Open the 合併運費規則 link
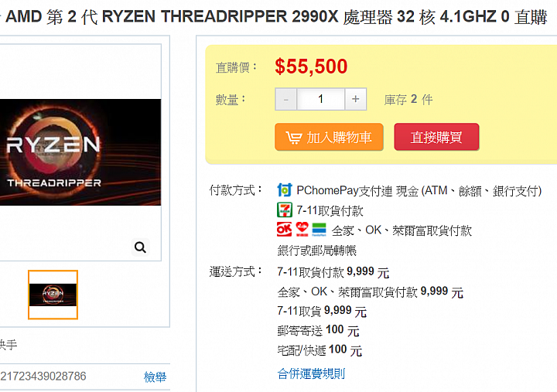Image resolution: width=557 pixels, height=392 pixels. (x=311, y=373)
